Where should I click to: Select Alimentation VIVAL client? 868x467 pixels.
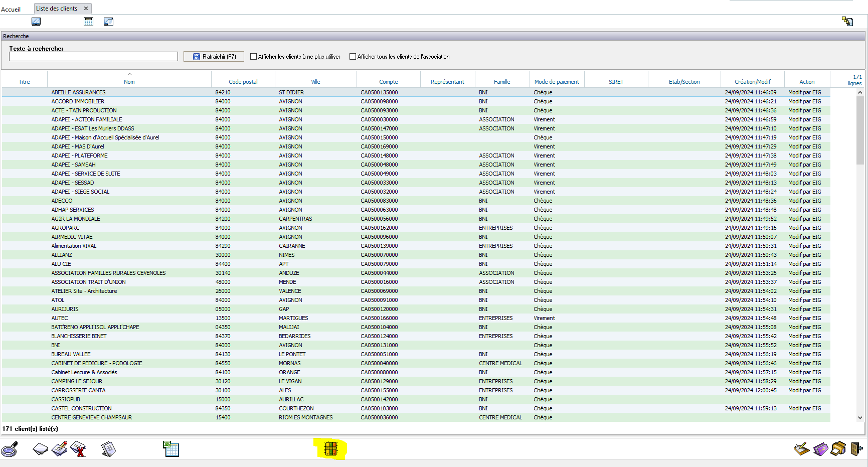pyautogui.click(x=416, y=246)
